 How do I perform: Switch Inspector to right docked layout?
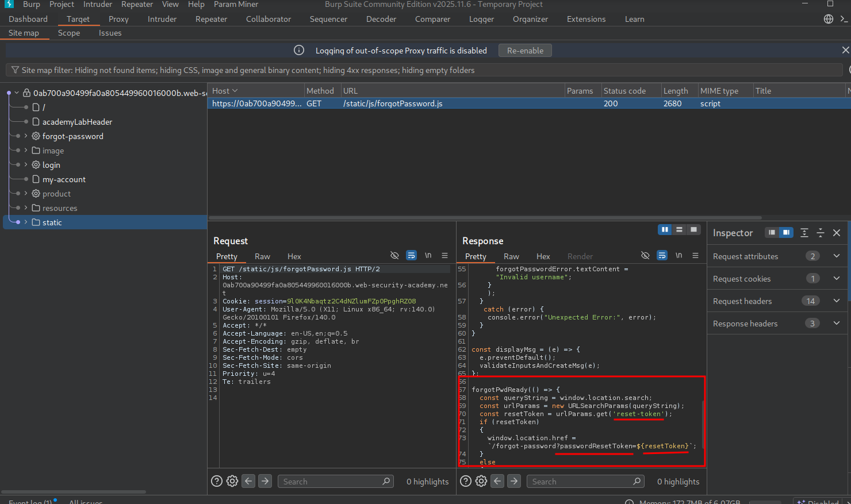pos(786,232)
